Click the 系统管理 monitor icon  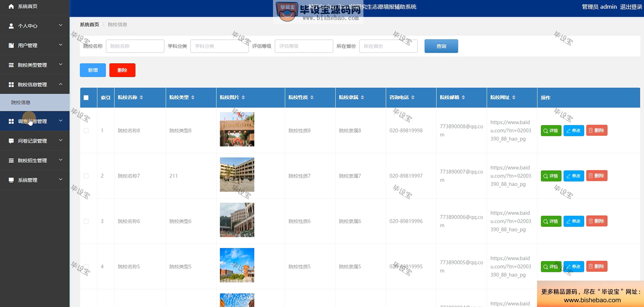tap(11, 180)
